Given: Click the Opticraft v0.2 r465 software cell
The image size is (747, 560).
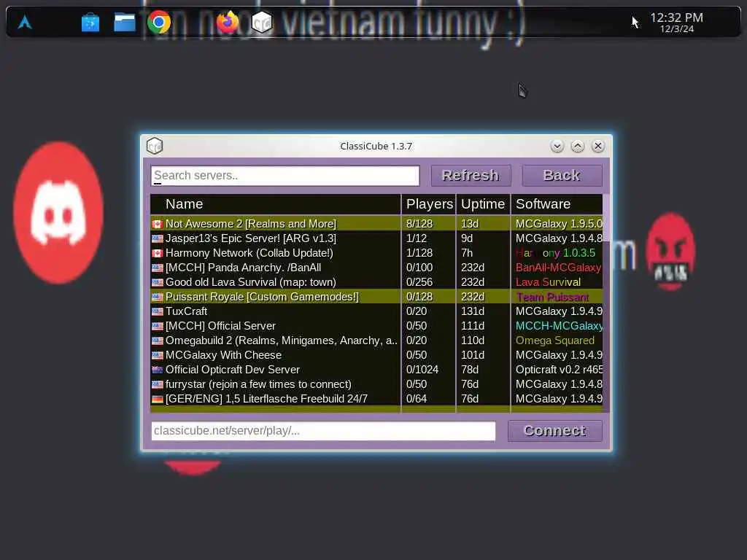Looking at the screenshot, I should pos(557,370).
